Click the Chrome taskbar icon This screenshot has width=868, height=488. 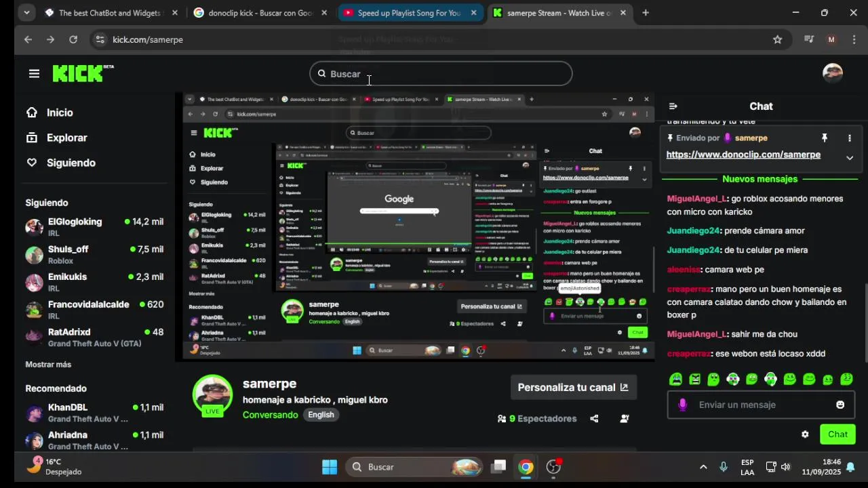(x=526, y=467)
